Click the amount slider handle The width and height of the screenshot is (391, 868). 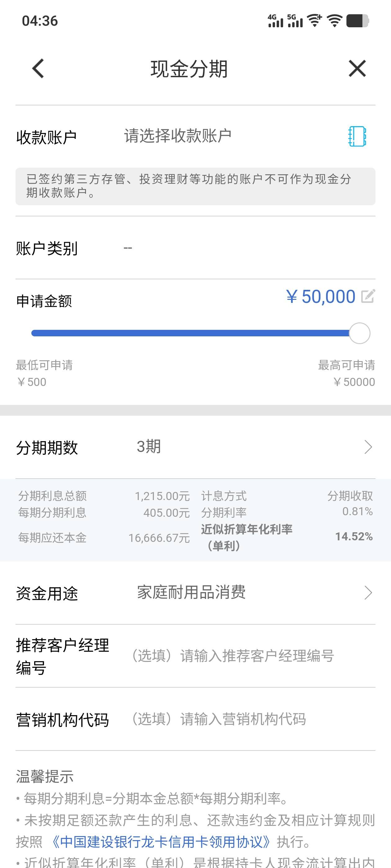coord(359,333)
